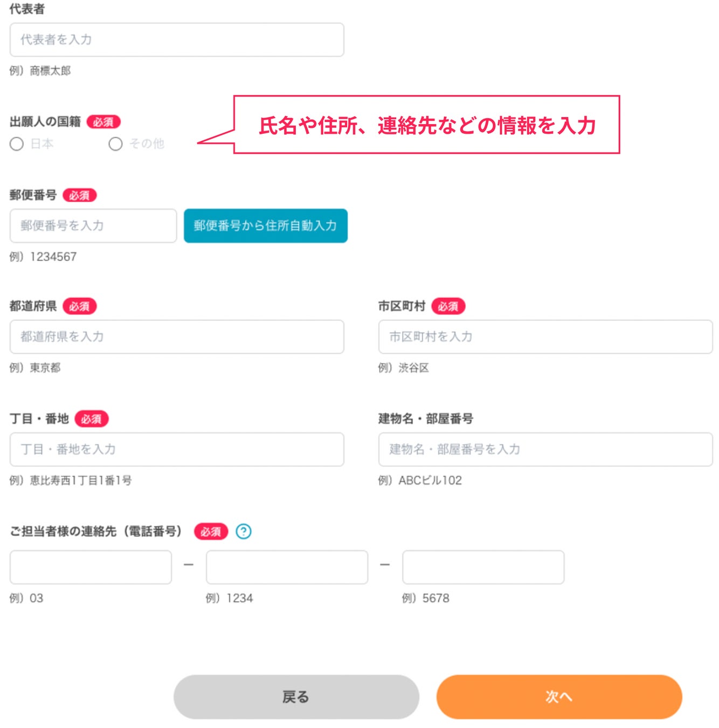Focus the 市区町村 input field
The image size is (719, 728).
545,336
